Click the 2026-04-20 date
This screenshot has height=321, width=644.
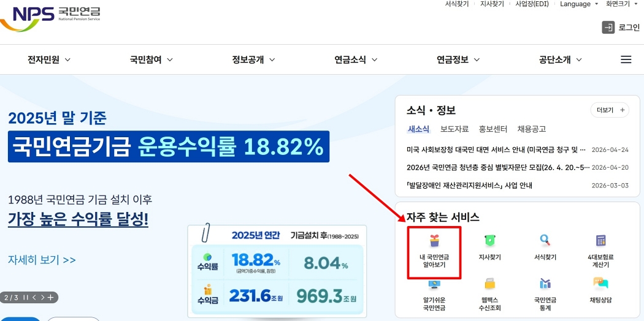tap(610, 167)
